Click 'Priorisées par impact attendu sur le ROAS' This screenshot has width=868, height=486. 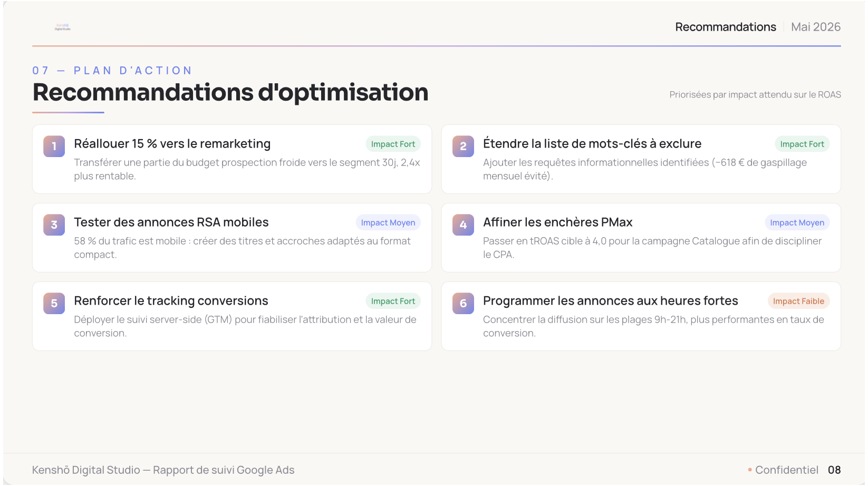755,95
